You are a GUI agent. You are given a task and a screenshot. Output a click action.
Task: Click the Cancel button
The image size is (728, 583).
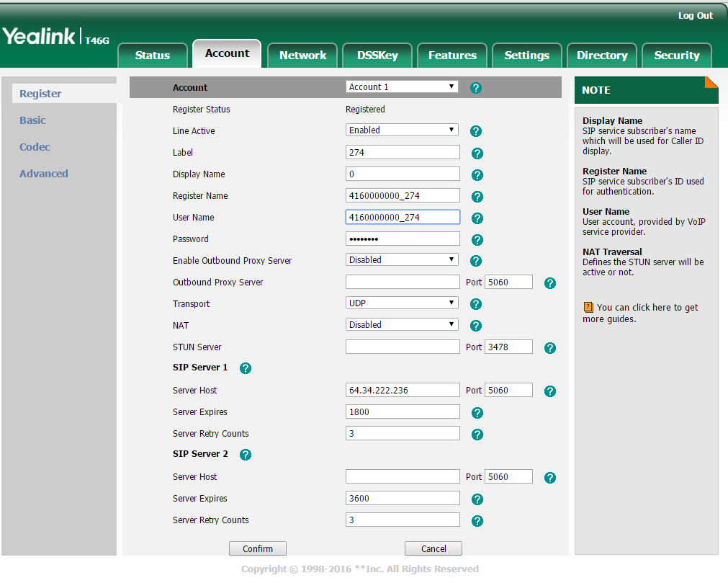click(433, 548)
